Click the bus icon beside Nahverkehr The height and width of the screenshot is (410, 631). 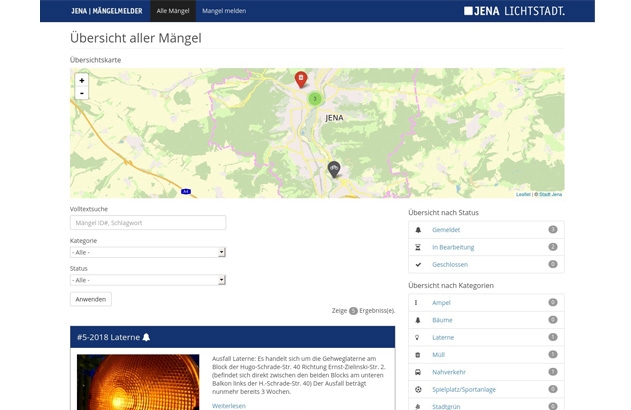(418, 372)
